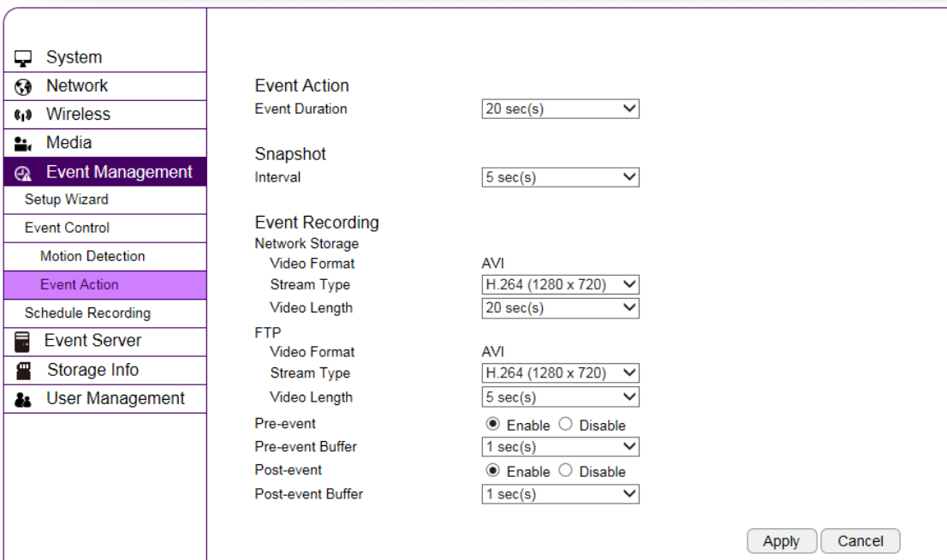Click the Event Recording heading text
The height and width of the screenshot is (560, 947).
coord(317,223)
